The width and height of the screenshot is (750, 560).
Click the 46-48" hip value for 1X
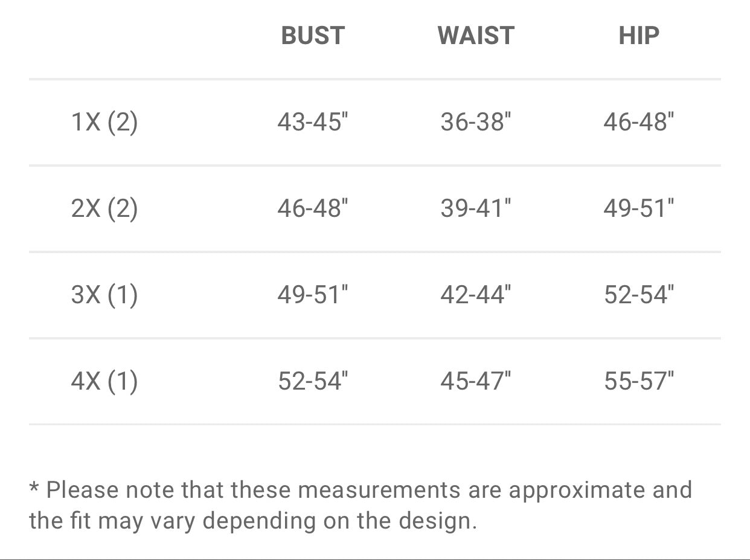point(639,122)
